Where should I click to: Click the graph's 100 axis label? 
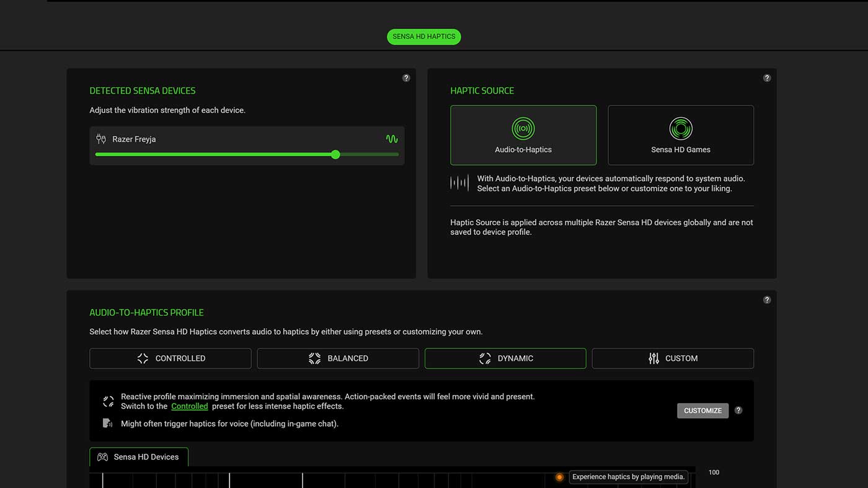(714, 472)
